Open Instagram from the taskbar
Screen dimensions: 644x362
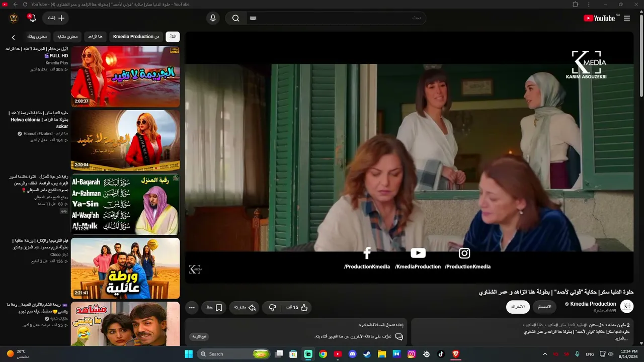412,354
